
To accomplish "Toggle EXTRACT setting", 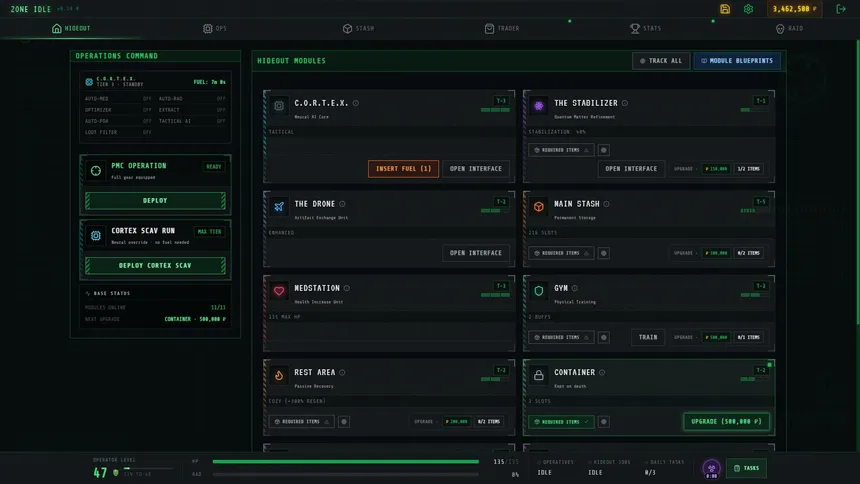I will [x=192, y=110].
